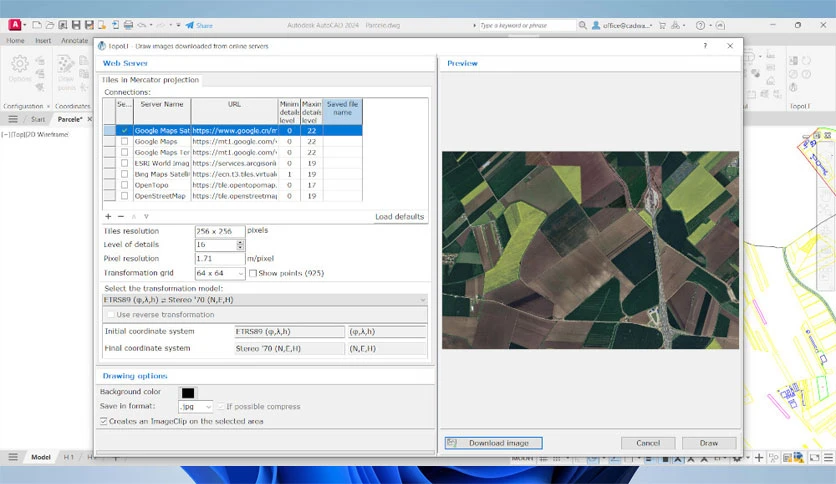Open the Autodesk App Store cart icon
The image size is (836, 484).
[x=662, y=25]
